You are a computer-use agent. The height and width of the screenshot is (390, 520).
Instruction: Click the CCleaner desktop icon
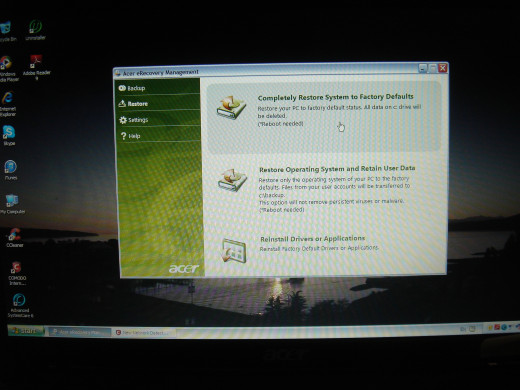14,237
